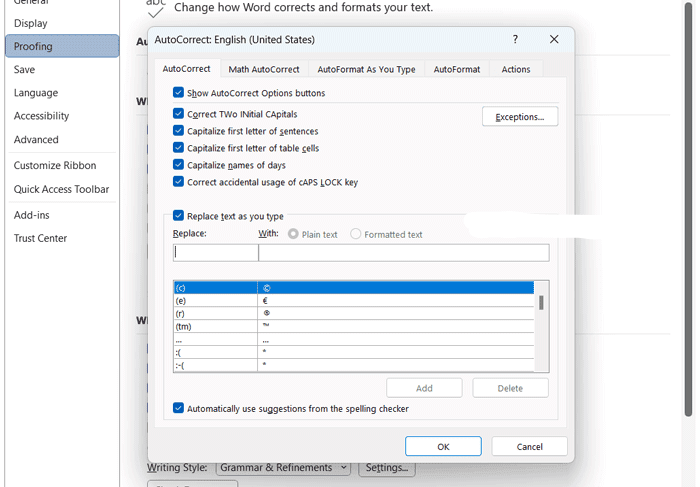The width and height of the screenshot is (700, 487).
Task: Click the Exceptions button
Action: 519,117
